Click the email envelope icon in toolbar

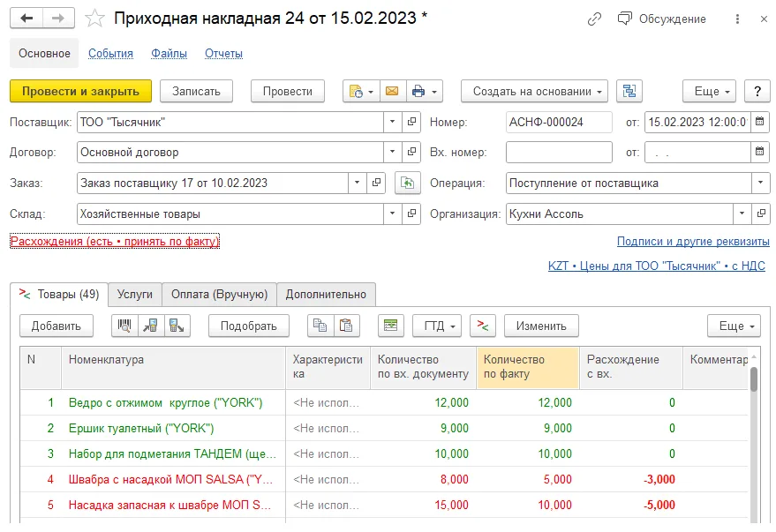[x=392, y=91]
